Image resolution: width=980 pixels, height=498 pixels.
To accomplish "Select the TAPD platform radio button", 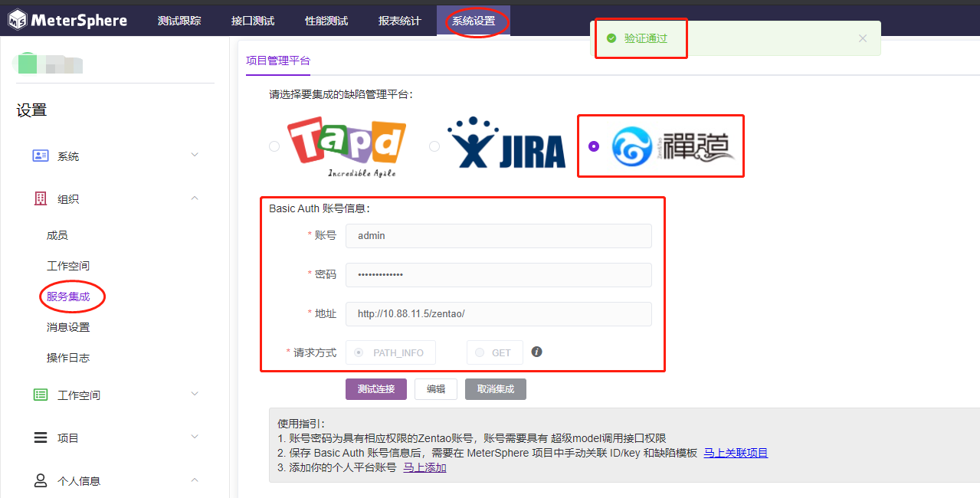I will pyautogui.click(x=274, y=146).
